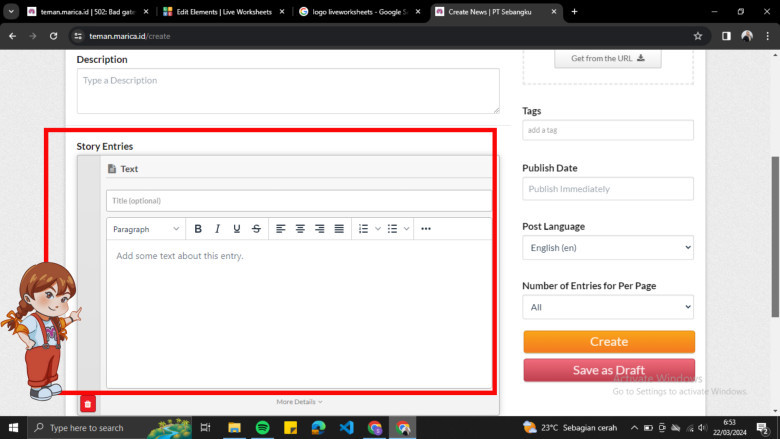Align text to the left
This screenshot has width=780, height=439.
(281, 229)
